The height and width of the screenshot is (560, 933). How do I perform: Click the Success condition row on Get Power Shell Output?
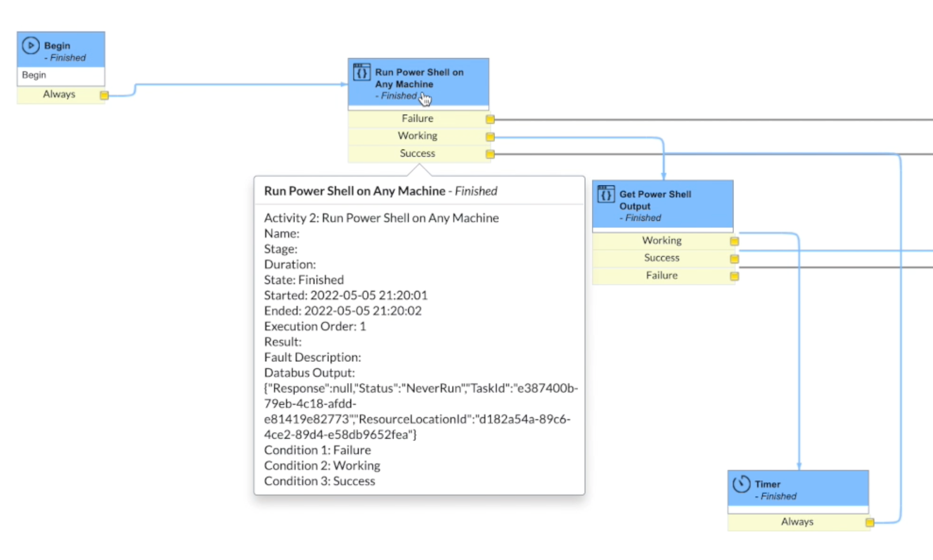tap(661, 258)
